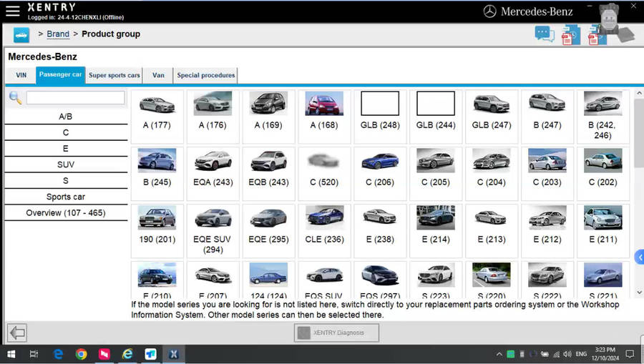Open the volume control in tray
Screen dimensions: 644x364
click(567, 354)
